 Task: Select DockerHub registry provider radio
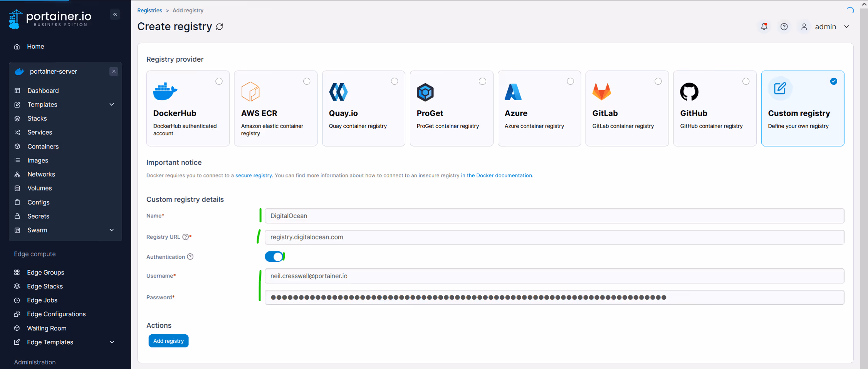pyautogui.click(x=219, y=81)
